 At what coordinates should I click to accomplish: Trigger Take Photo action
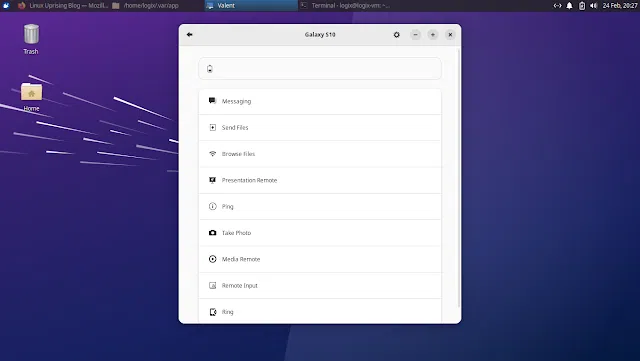click(320, 233)
